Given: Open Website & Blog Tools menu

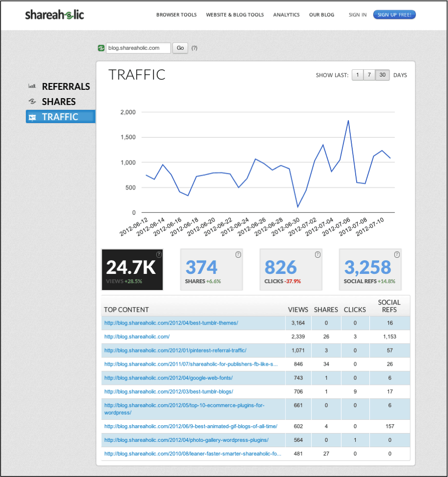Looking at the screenshot, I should 235,15.
